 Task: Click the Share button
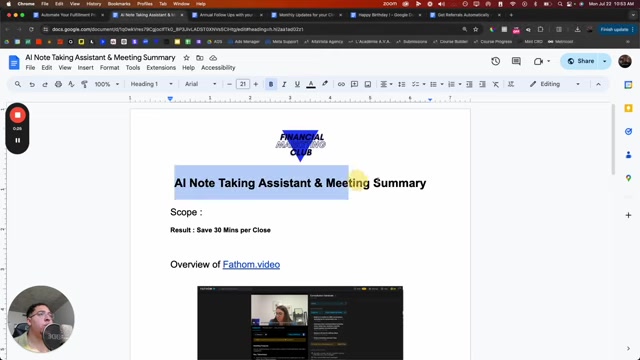click(580, 61)
